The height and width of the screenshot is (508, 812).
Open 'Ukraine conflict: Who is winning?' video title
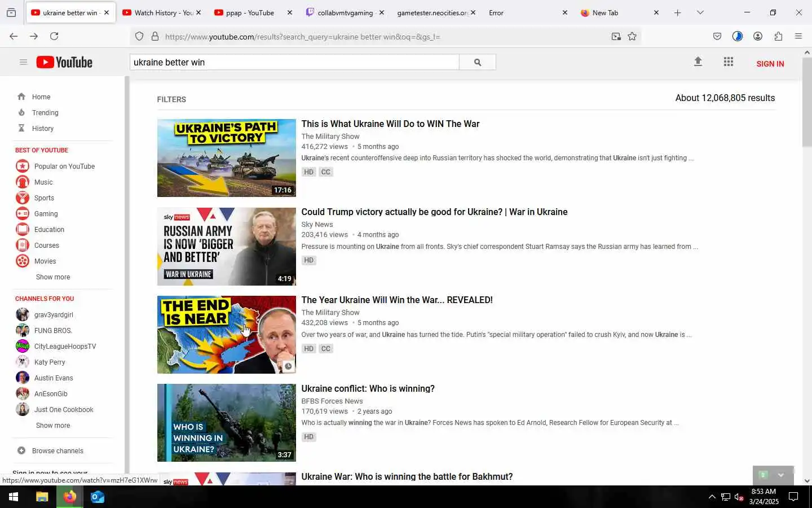pos(368,388)
